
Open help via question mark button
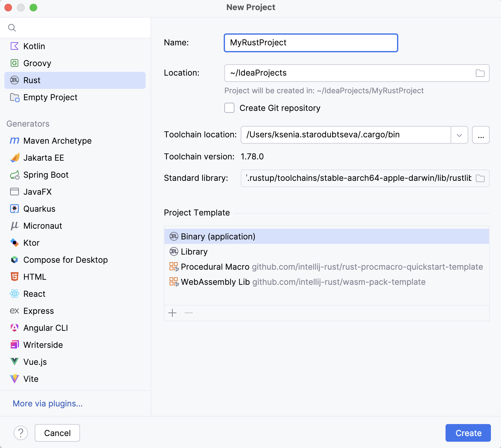pyautogui.click(x=21, y=433)
